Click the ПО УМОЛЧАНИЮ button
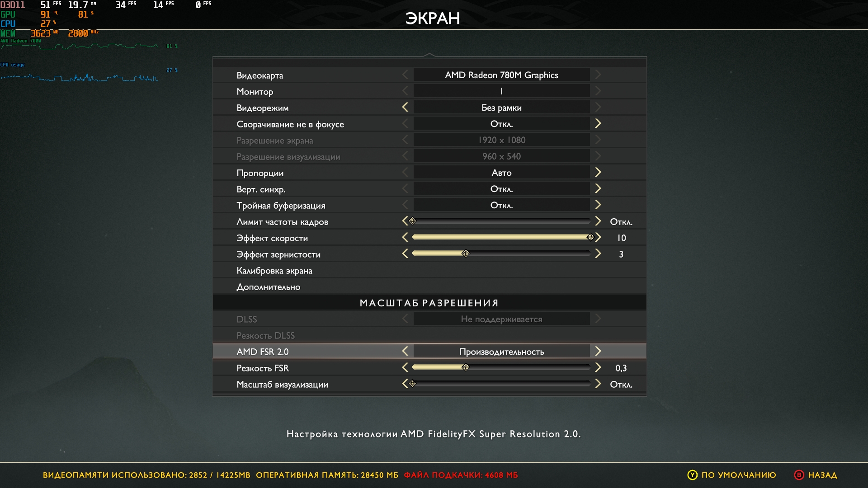Viewport: 868px width, 488px height. click(738, 475)
